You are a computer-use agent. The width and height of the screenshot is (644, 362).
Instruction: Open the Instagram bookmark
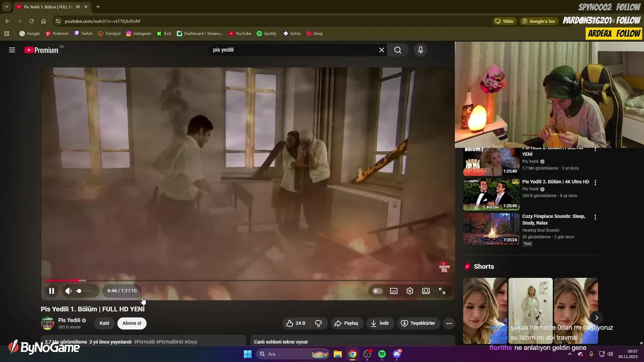[138, 33]
